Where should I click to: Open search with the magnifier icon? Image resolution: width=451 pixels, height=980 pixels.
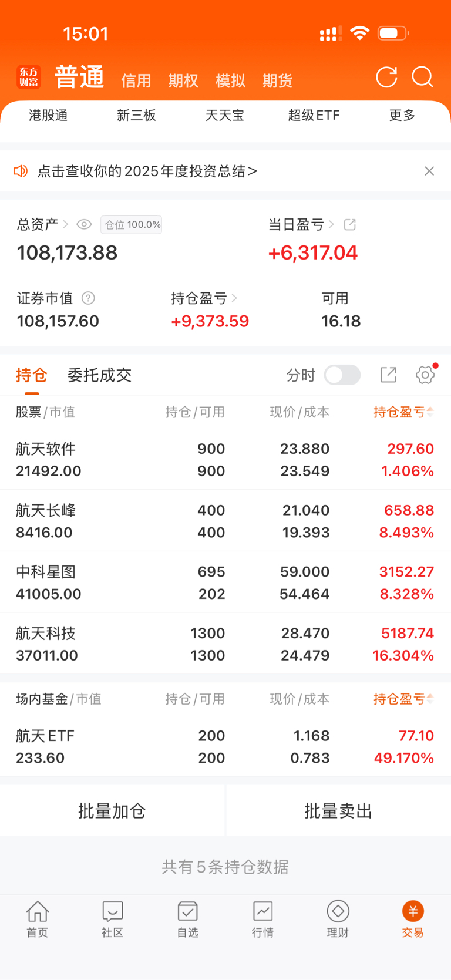pos(422,77)
